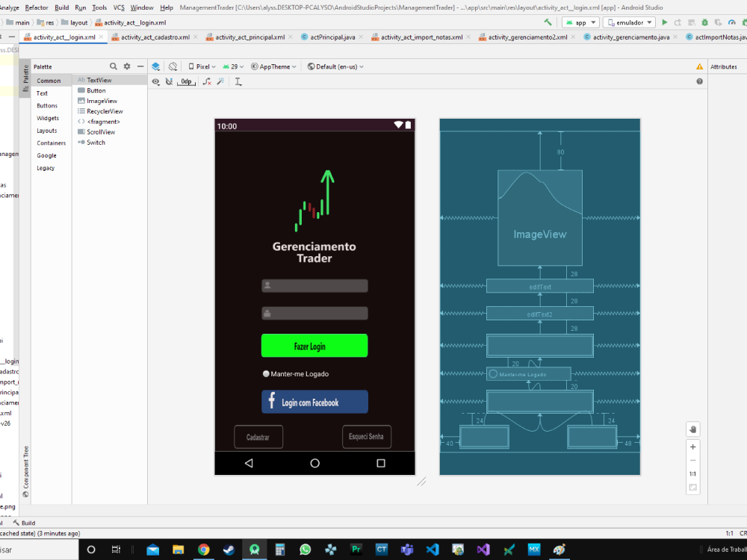Select the Cadastrar button in the preview
The image size is (747, 560).
click(258, 437)
